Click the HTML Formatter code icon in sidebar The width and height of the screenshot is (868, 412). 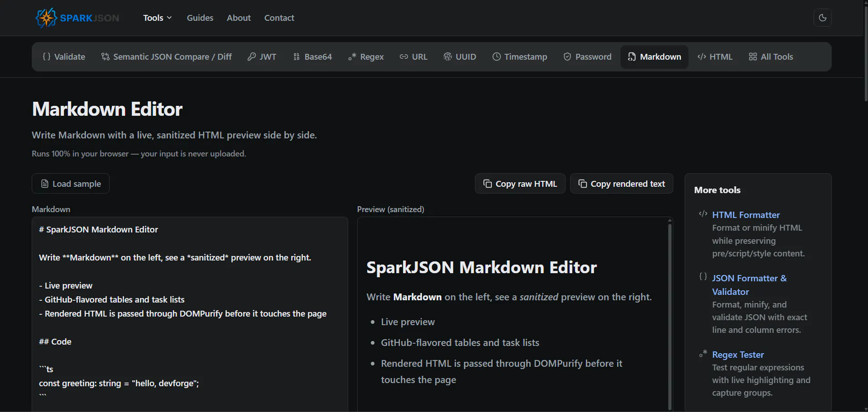pos(703,214)
